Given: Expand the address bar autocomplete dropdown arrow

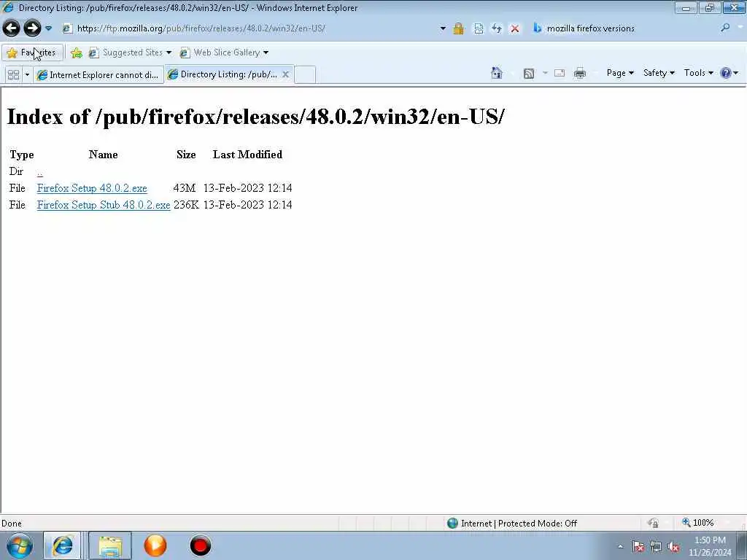Looking at the screenshot, I should [443, 28].
